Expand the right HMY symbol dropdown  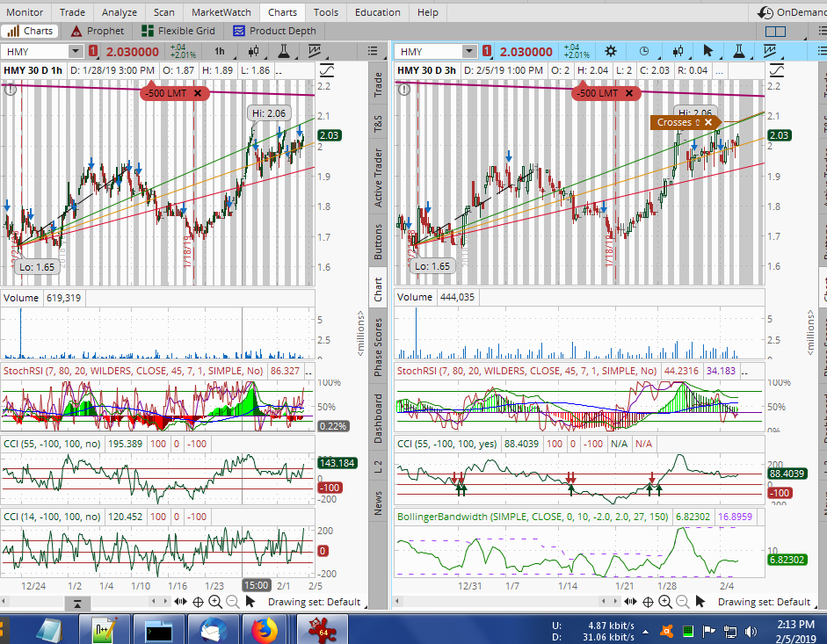click(468, 52)
